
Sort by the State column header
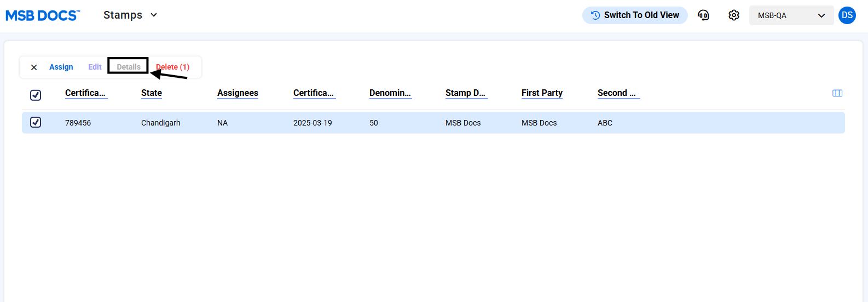pos(152,93)
